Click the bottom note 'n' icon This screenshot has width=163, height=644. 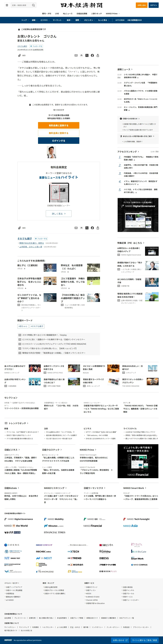coord(81,228)
